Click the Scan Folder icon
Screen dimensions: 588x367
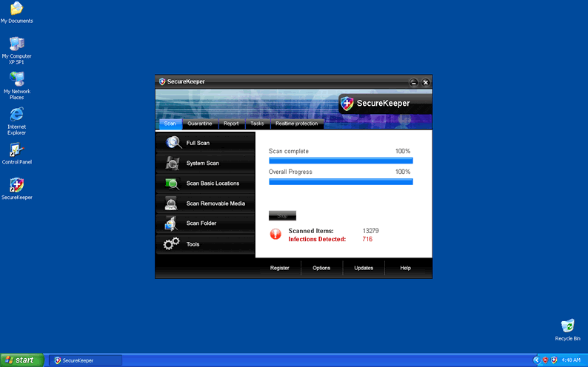click(x=172, y=223)
